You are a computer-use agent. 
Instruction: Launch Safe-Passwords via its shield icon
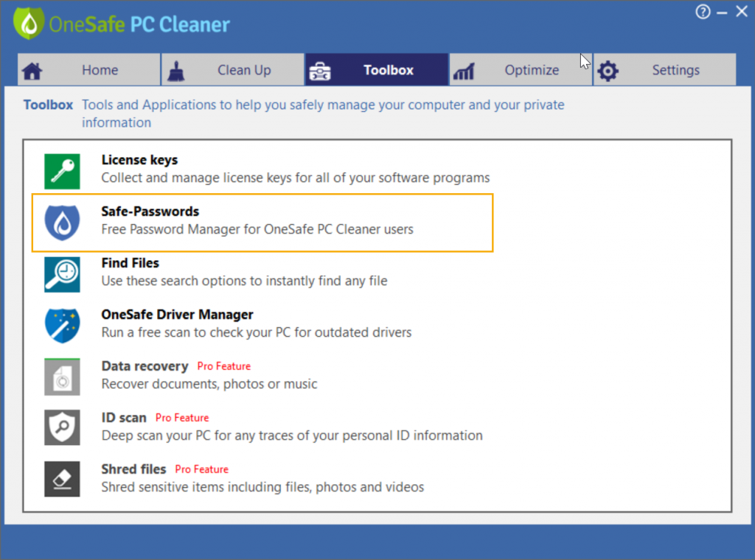tap(62, 223)
